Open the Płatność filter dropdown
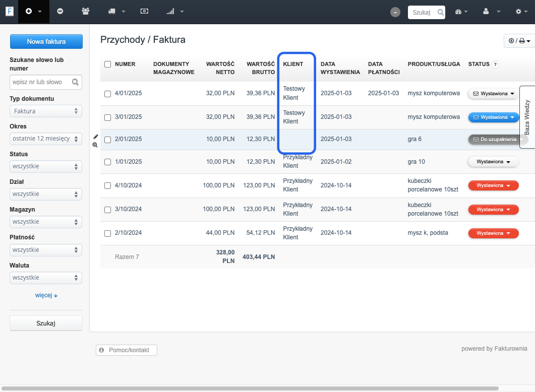The image size is (535, 392). 46,250
